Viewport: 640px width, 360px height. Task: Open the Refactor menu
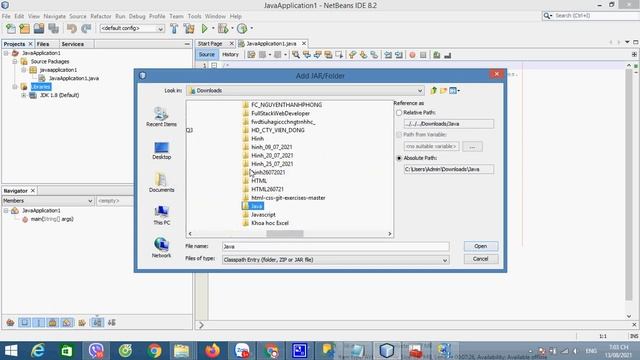101,16
